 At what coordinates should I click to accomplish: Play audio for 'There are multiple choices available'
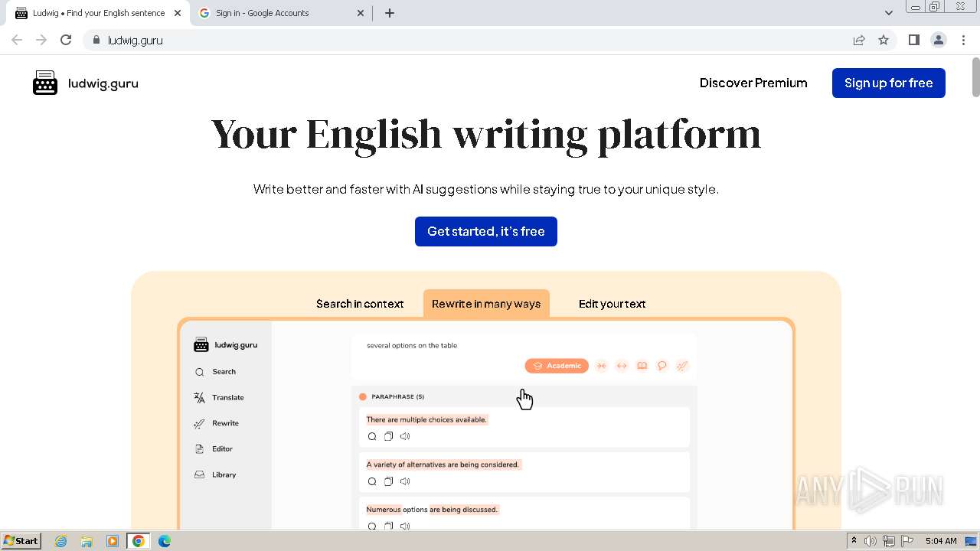pyautogui.click(x=405, y=436)
